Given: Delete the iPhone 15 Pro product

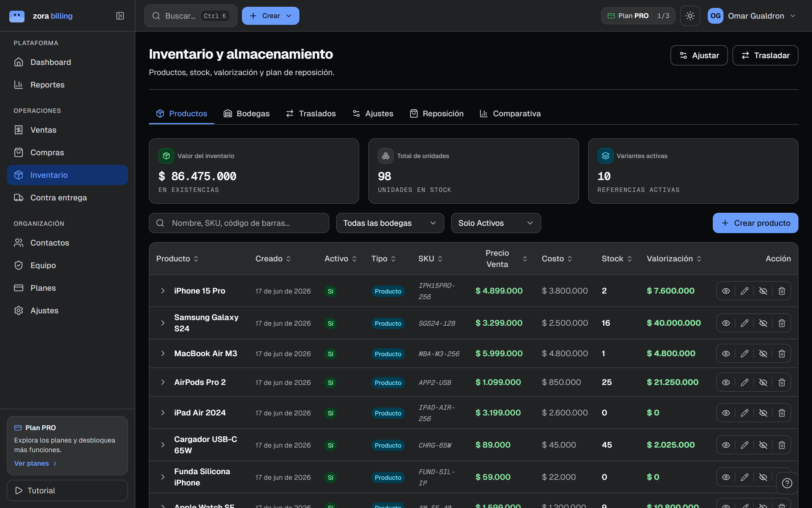Looking at the screenshot, I should pos(782,291).
